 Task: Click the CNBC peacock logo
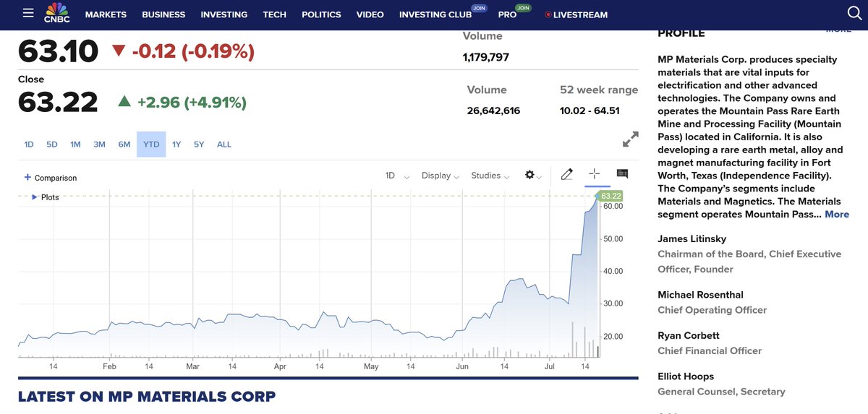point(56,13)
